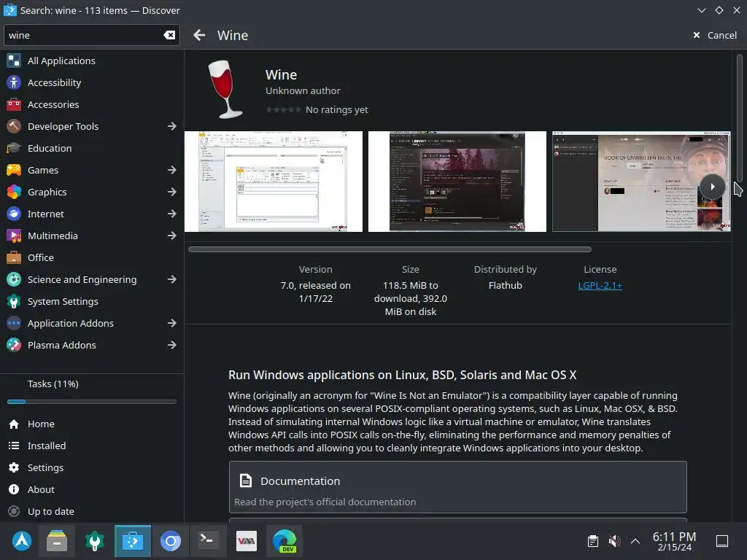This screenshot has height=560, width=747.
Task: Select the Graphics category
Action: click(92, 192)
